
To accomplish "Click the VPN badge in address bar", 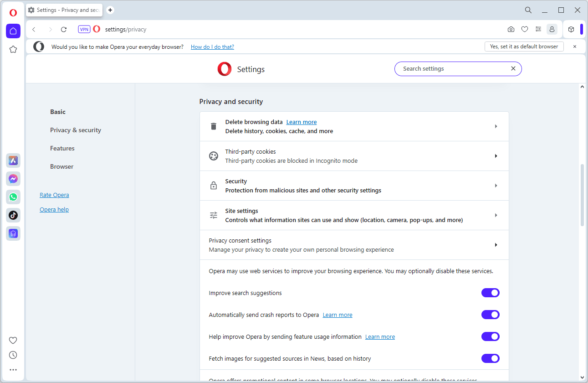I will (x=84, y=29).
